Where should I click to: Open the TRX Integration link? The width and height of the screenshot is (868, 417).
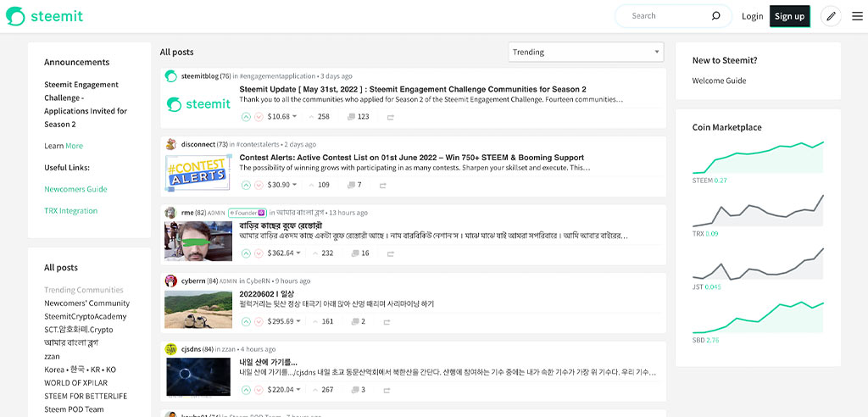tap(71, 210)
